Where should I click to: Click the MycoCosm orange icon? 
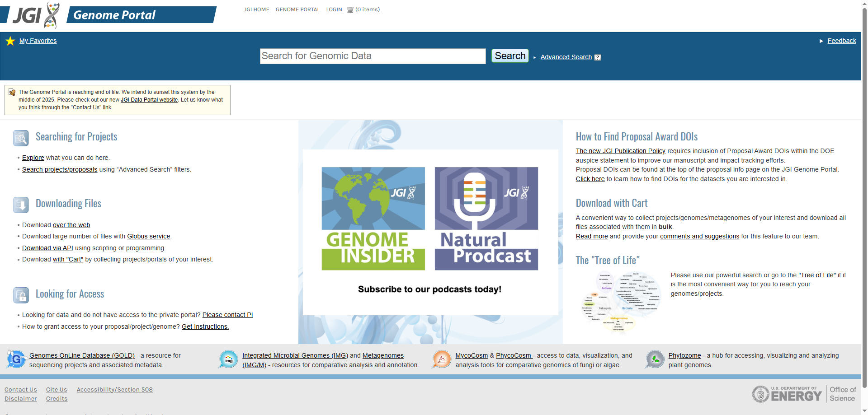tap(442, 359)
